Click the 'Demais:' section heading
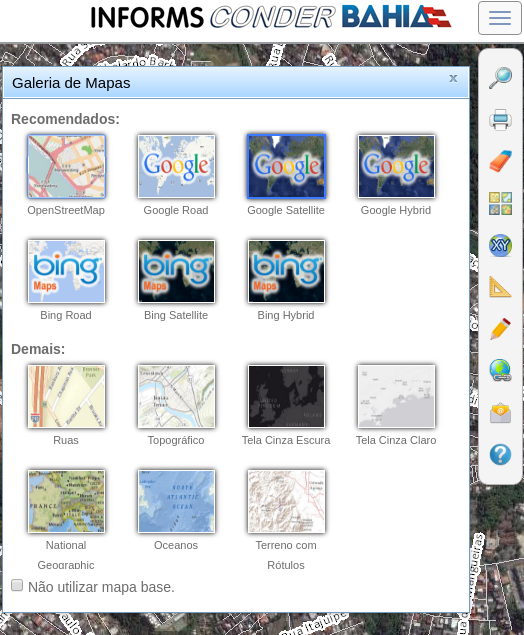This screenshot has height=635, width=524. point(38,349)
